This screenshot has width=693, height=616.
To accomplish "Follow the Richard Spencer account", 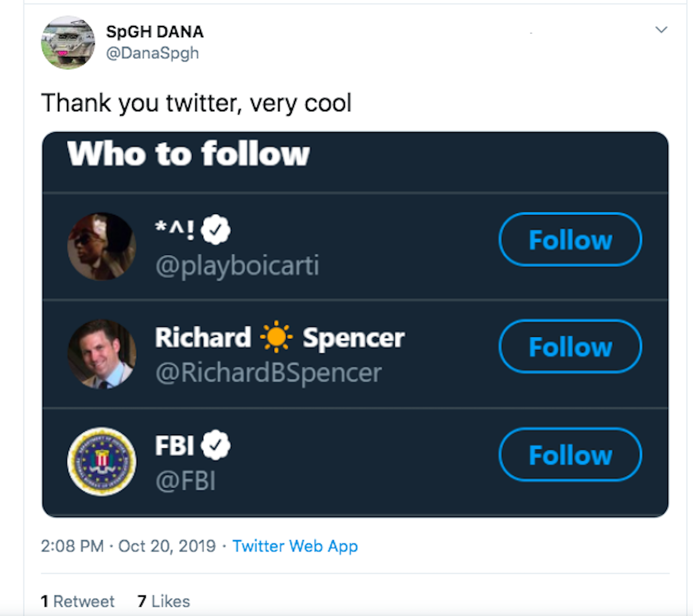I will 570,346.
